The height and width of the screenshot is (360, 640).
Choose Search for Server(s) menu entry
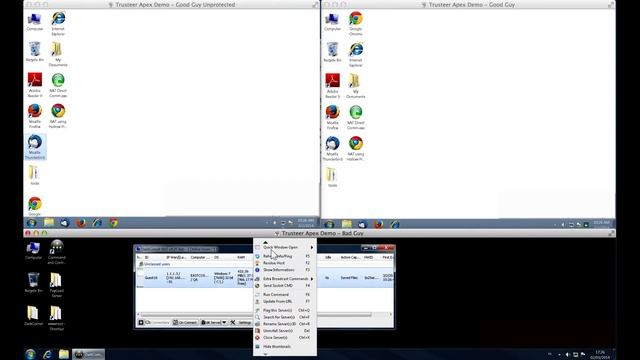(x=284, y=317)
